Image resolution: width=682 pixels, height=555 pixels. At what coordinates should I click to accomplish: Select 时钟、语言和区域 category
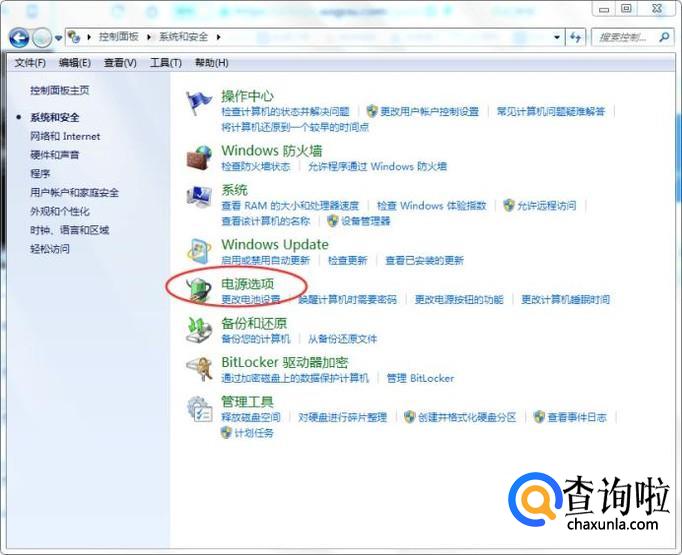(x=70, y=230)
